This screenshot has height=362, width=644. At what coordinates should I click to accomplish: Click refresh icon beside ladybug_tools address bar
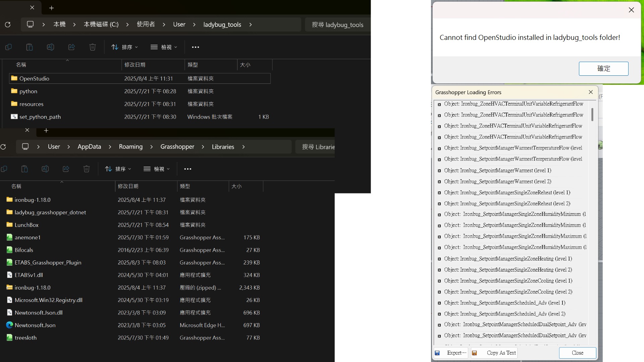tap(8, 24)
